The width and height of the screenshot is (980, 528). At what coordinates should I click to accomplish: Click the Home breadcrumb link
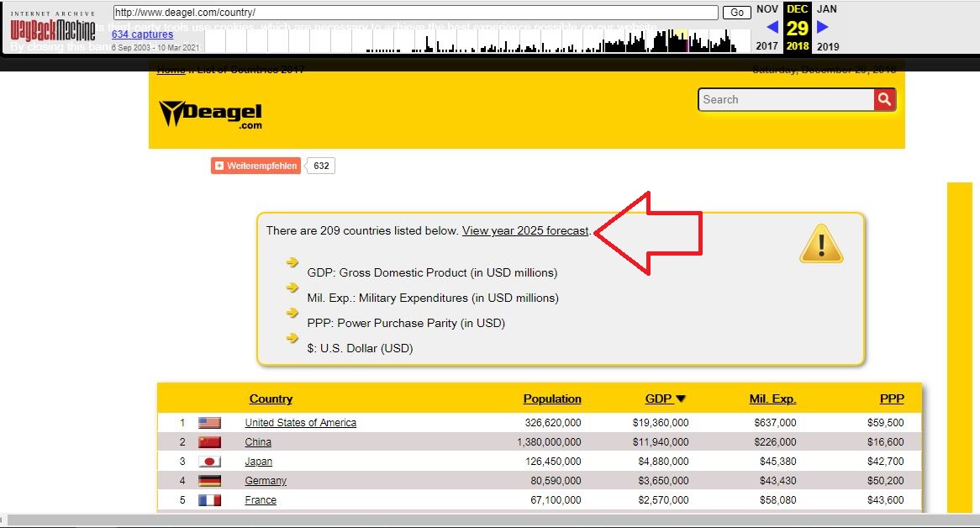[x=171, y=70]
